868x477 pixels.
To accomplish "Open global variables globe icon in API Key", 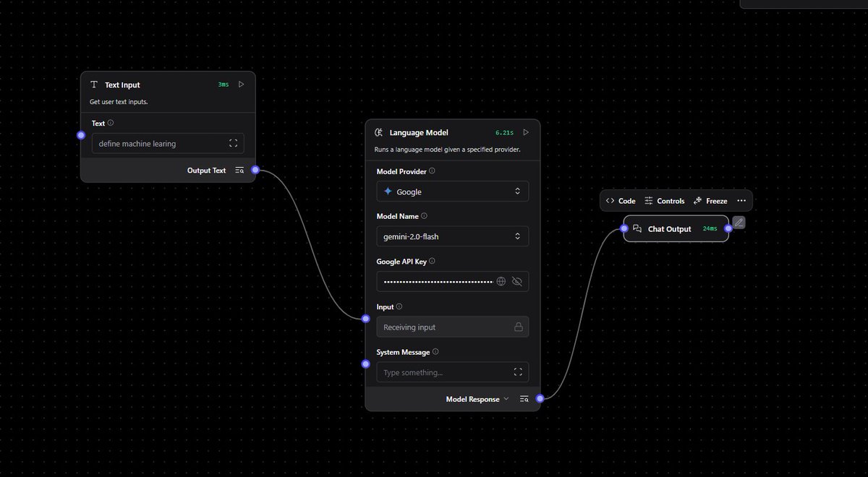I will (x=501, y=281).
